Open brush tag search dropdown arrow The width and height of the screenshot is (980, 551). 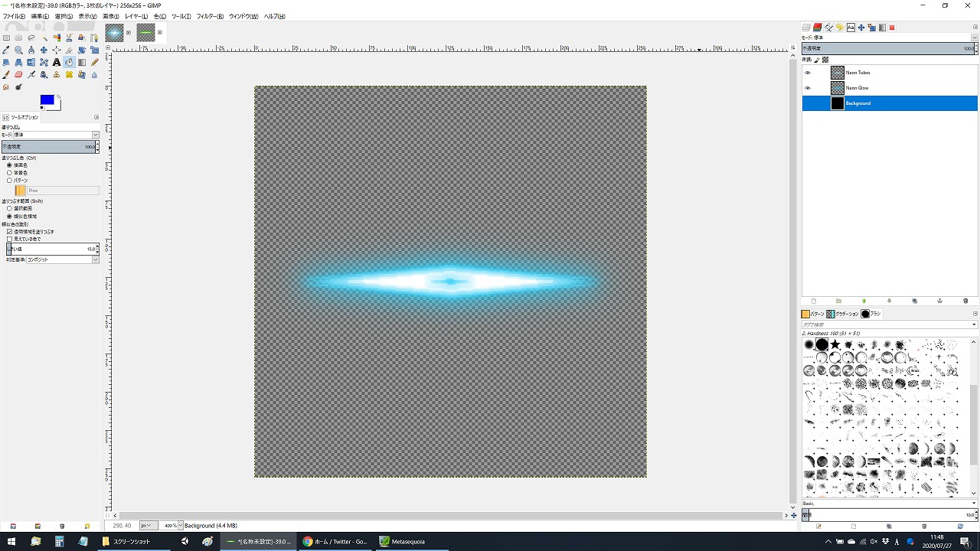[x=974, y=324]
